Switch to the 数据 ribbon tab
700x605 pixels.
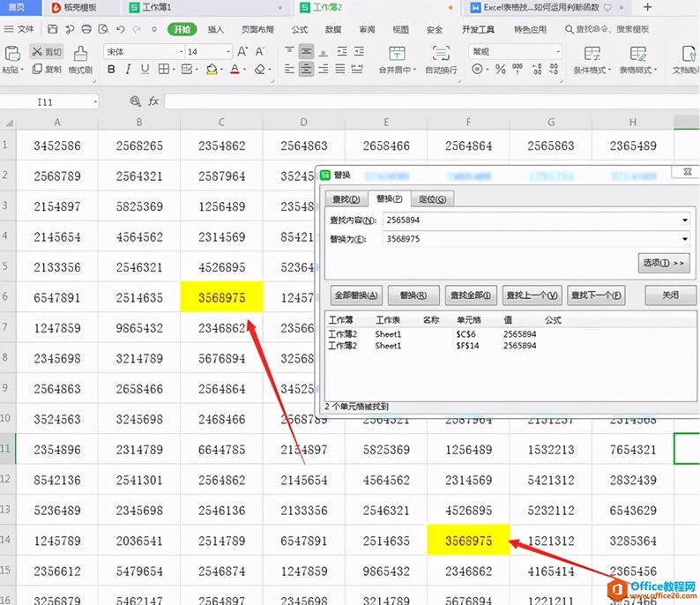point(333,29)
